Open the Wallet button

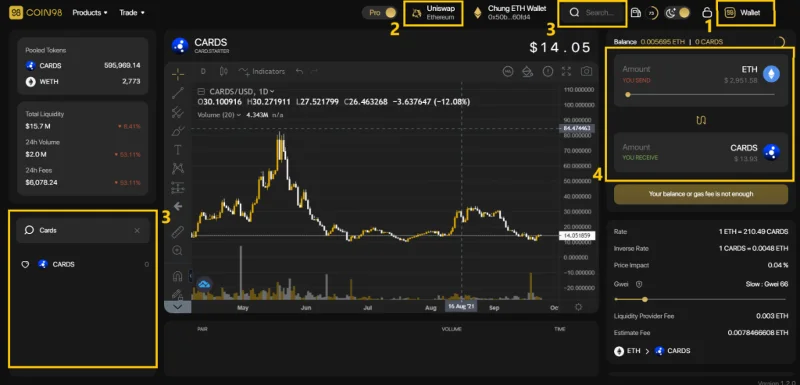pos(745,13)
